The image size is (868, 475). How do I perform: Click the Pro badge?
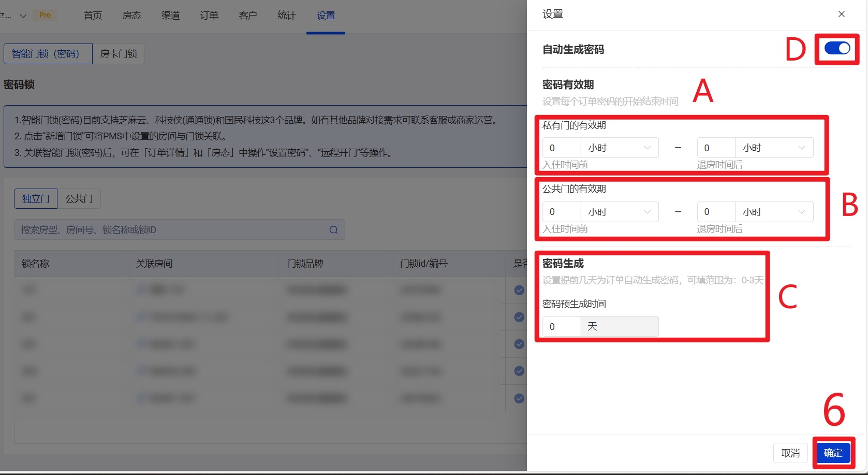click(x=45, y=15)
